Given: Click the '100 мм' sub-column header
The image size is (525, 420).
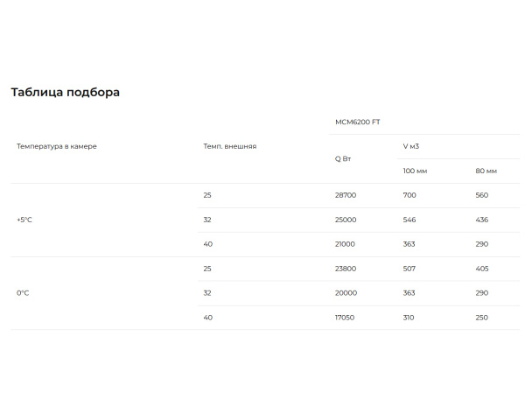Looking at the screenshot, I should click(x=415, y=171).
